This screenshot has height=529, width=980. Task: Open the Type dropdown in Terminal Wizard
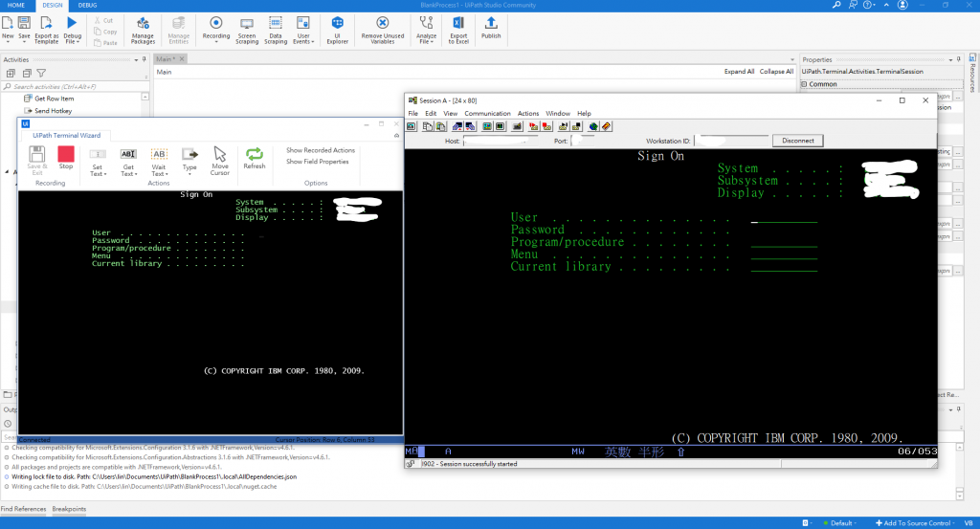pos(189,174)
